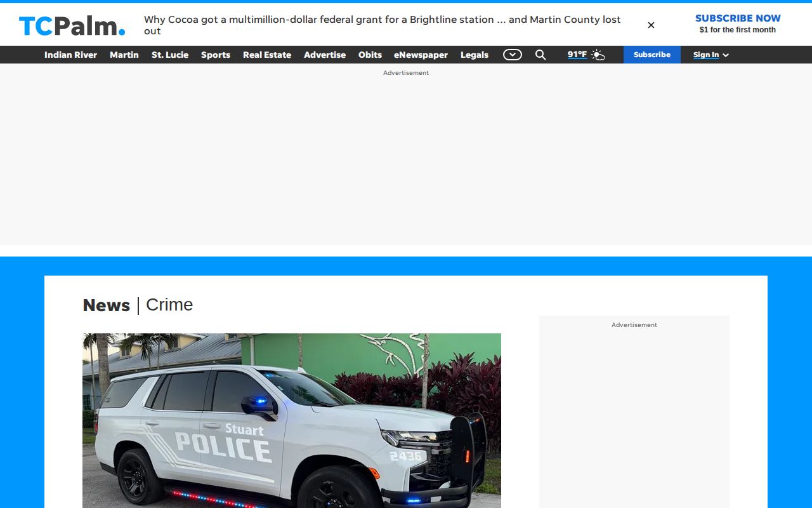Click the blue Subscribe button
The width and height of the screenshot is (812, 508).
652,55
